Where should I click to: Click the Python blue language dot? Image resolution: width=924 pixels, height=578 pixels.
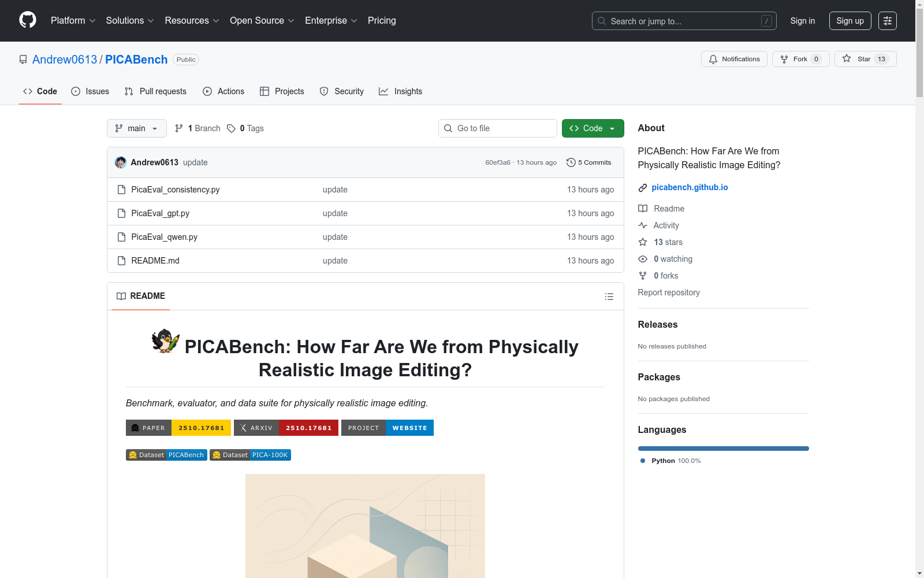click(643, 461)
